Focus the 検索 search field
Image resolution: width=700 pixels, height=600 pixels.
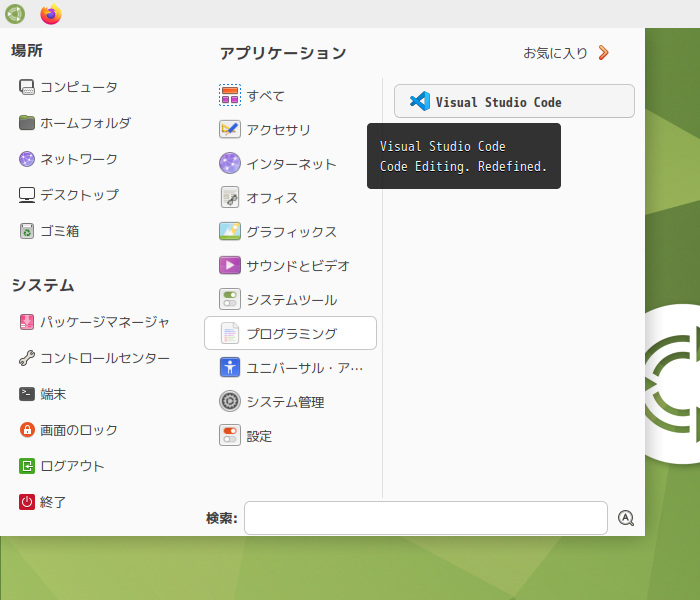tap(425, 518)
